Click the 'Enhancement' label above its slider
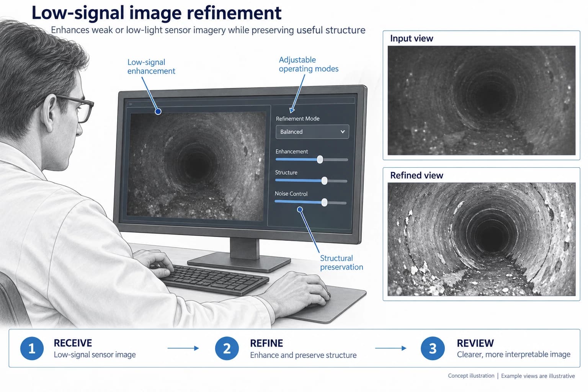This screenshot has width=588, height=392. (x=292, y=152)
